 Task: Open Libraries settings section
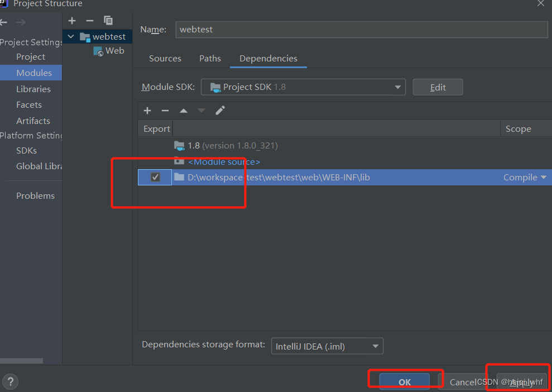click(x=33, y=89)
